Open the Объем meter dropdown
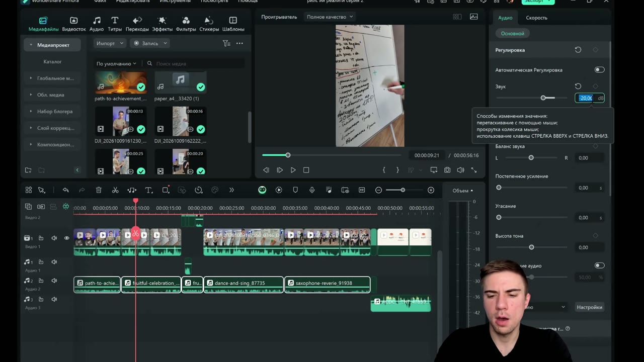The width and height of the screenshot is (644, 362). pos(463,191)
